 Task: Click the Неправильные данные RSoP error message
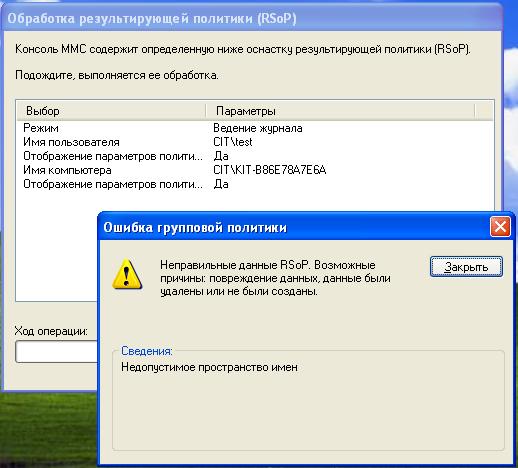click(275, 278)
